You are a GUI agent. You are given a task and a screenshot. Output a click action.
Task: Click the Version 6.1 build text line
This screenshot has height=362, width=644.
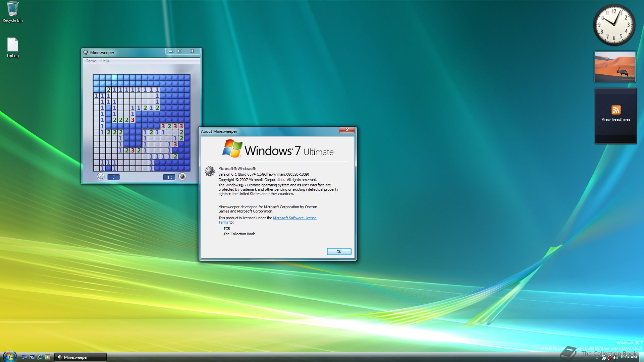pos(264,174)
